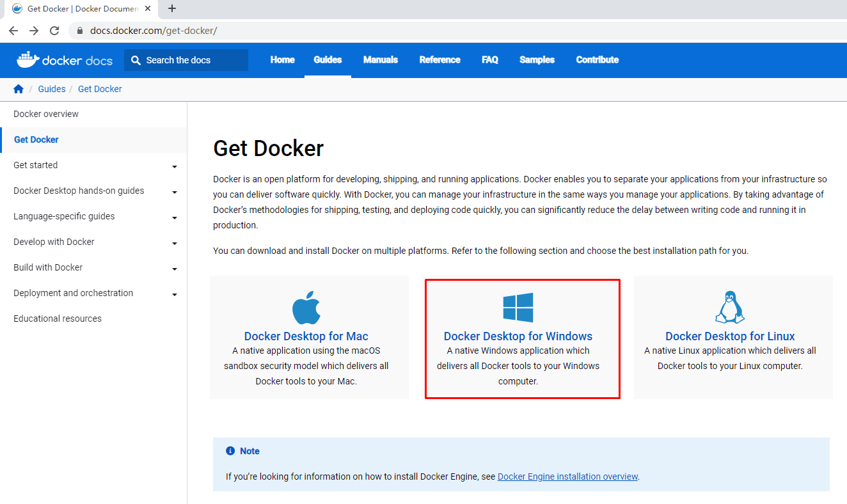Select Get Docker in sidebar
847x504 pixels.
(36, 139)
